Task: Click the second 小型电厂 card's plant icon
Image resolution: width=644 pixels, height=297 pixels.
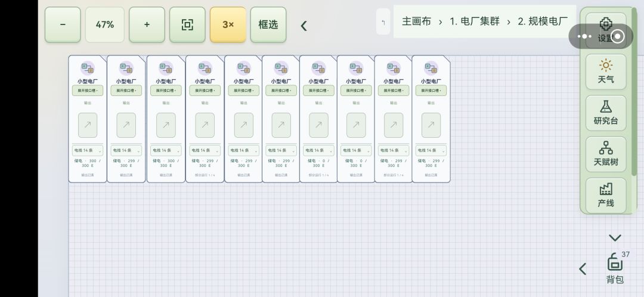Action: (126, 68)
